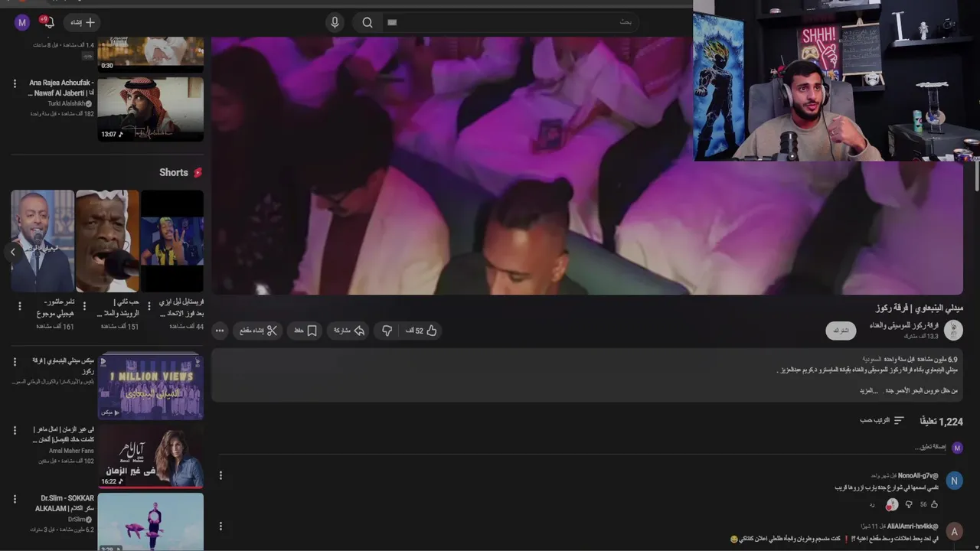Open more actions ellipsis under the video
This screenshot has width=980, height=551.
point(220,331)
